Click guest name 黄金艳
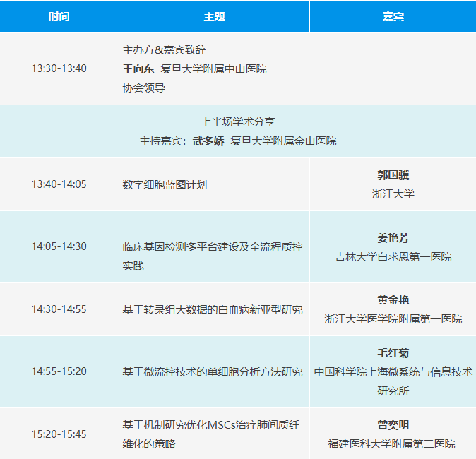This screenshot has width=476, height=459. (393, 300)
